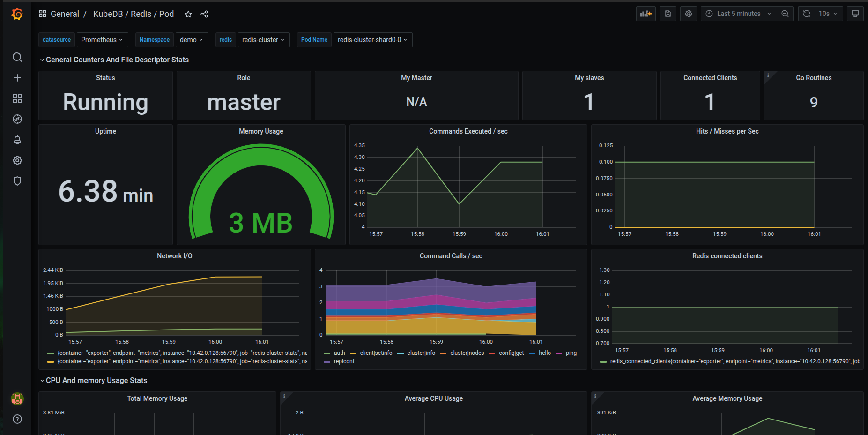This screenshot has width=868, height=435.
Task: Click the Namespace variable label
Action: [155, 40]
